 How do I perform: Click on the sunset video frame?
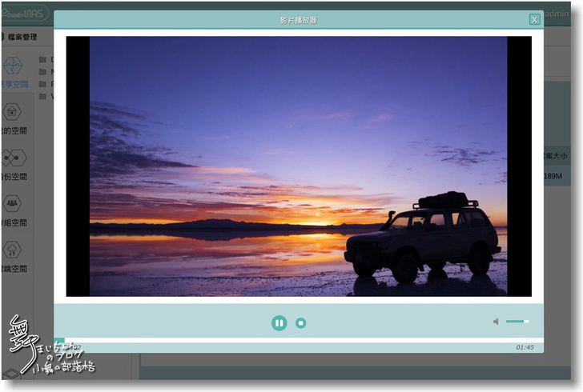coord(299,166)
